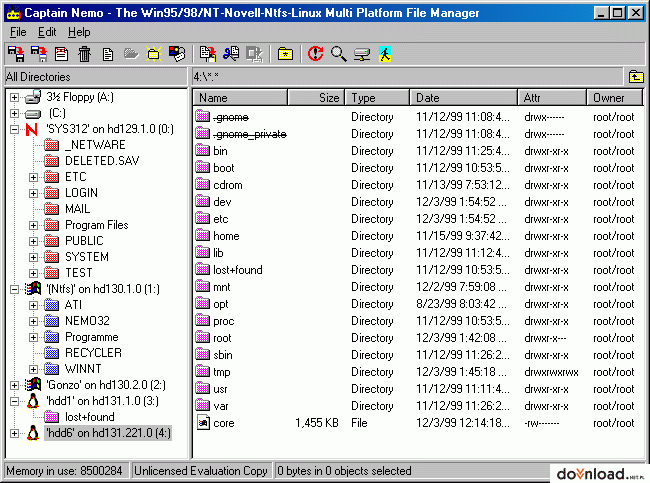This screenshot has width=650, height=483.
Task: Expand the (C:) drive node
Action: (15, 113)
